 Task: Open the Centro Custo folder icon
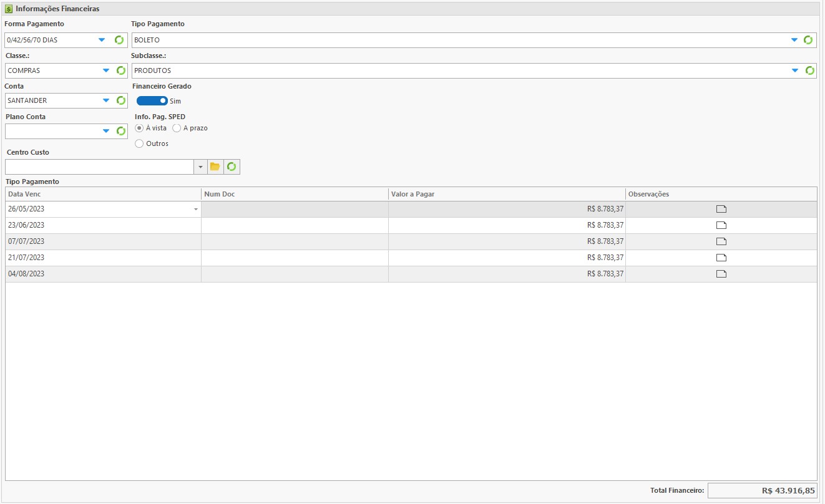[x=215, y=167]
